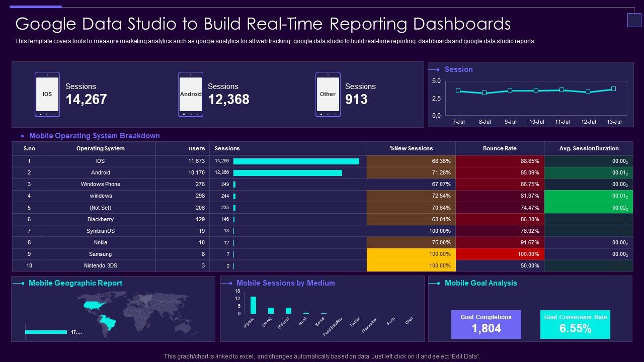The image size is (644, 362).
Task: Click the Session chart title
Action: click(458, 69)
